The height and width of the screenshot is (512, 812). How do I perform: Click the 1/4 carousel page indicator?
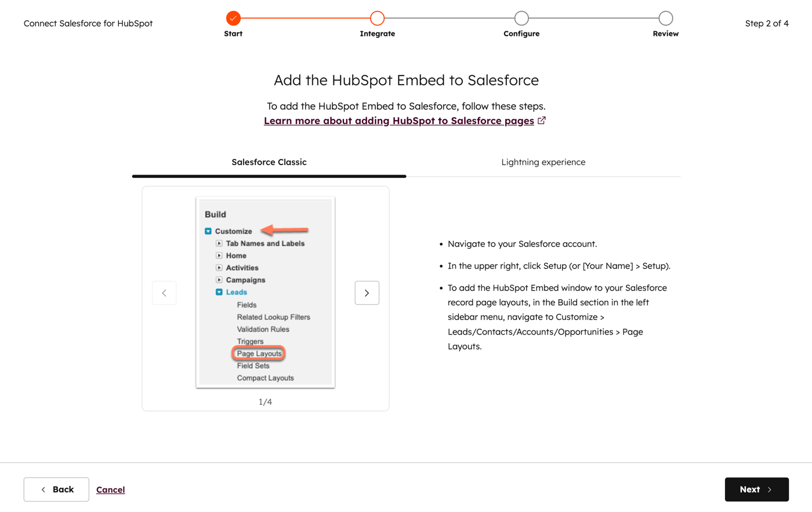265,401
